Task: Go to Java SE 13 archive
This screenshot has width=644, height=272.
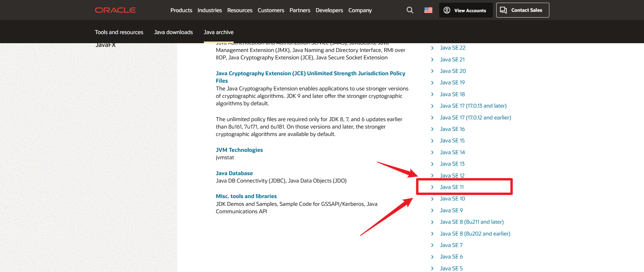Action: 452,164
